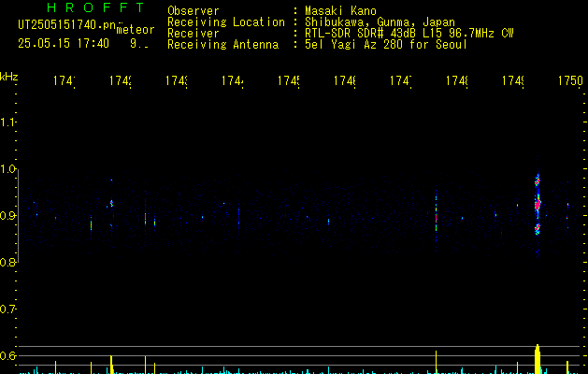Click the 1745 time axis label
The height and width of the screenshot is (374, 588).
point(289,80)
